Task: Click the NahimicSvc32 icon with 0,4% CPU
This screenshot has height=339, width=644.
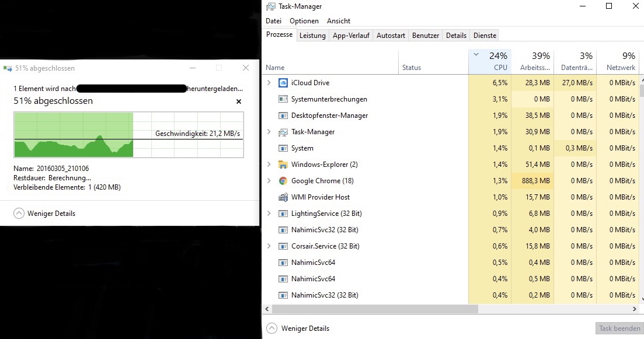Action: click(283, 295)
